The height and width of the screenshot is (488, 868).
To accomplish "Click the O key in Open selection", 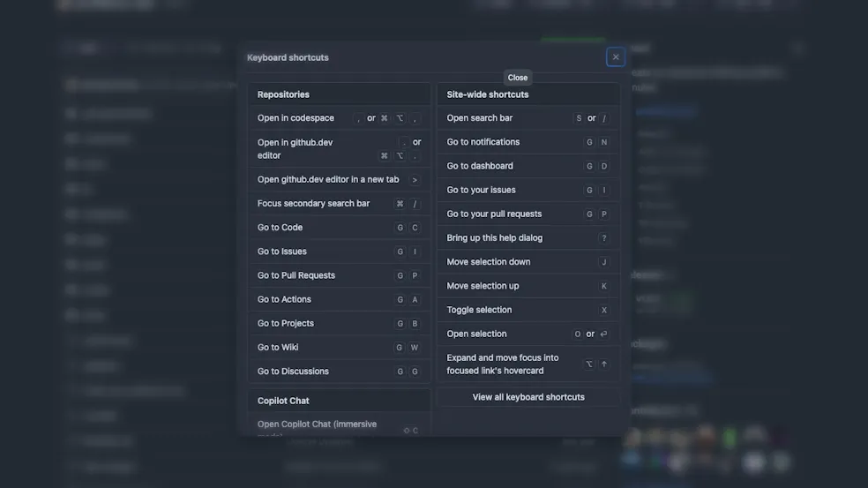I will coord(578,334).
